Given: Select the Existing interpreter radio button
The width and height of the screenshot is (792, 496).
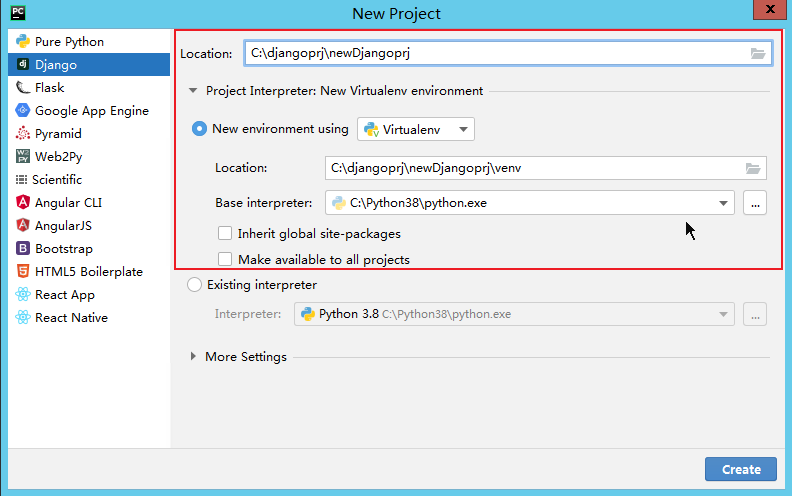Looking at the screenshot, I should pyautogui.click(x=194, y=285).
